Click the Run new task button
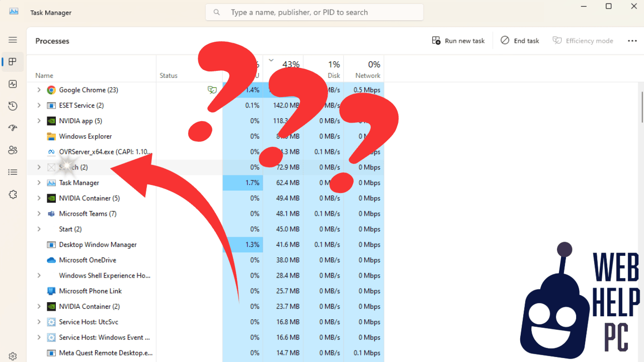 click(x=458, y=41)
